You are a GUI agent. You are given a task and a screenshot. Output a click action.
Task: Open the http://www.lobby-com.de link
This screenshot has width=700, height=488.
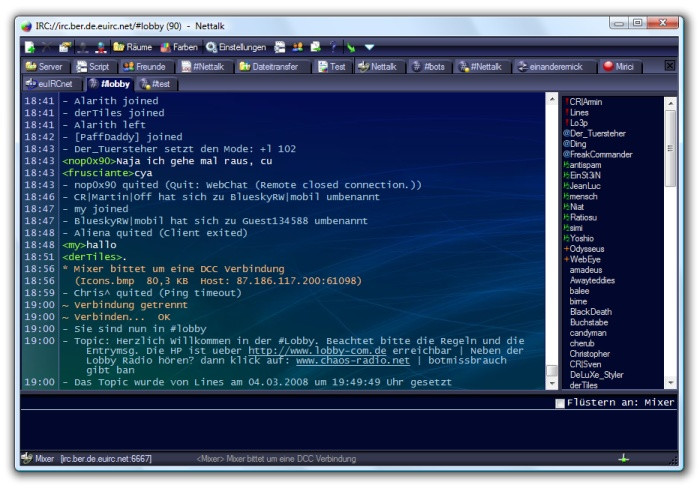pos(317,350)
